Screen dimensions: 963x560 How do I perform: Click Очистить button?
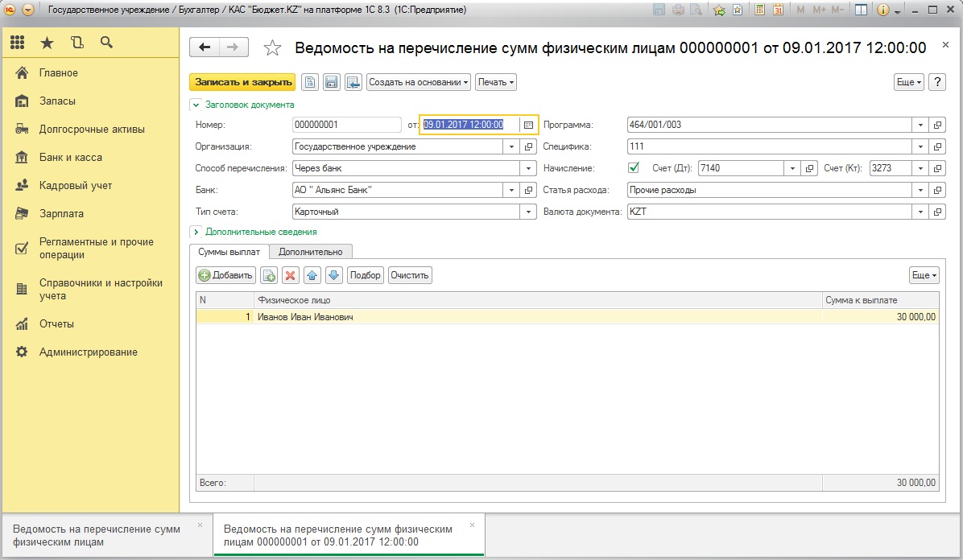click(410, 275)
